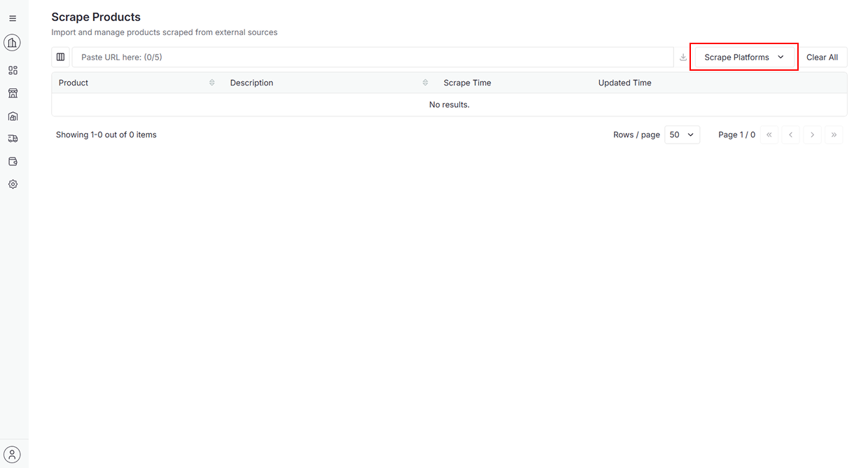Go to the next page
Image resolution: width=868 pixels, height=468 pixels.
tap(812, 135)
